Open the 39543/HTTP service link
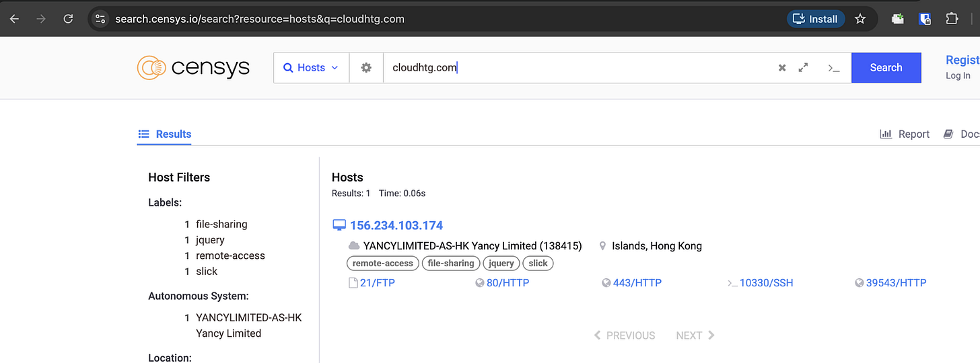The image size is (980, 363). pos(890,283)
